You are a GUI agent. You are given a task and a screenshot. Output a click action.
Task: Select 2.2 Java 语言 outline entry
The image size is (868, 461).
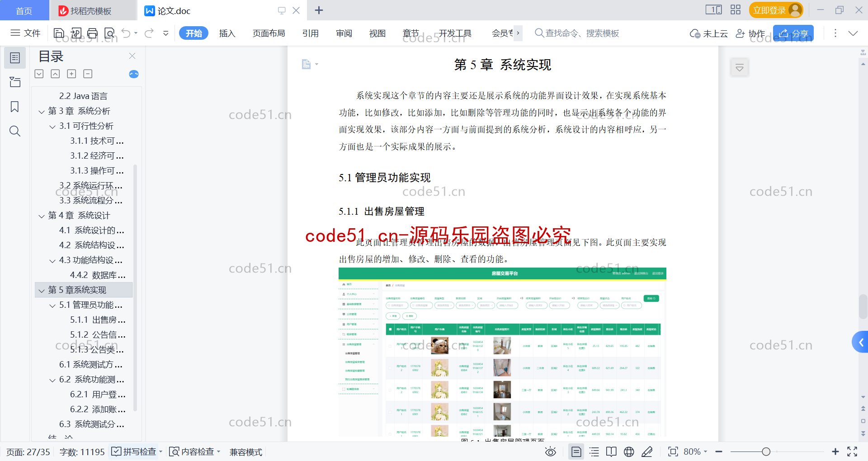pos(83,96)
